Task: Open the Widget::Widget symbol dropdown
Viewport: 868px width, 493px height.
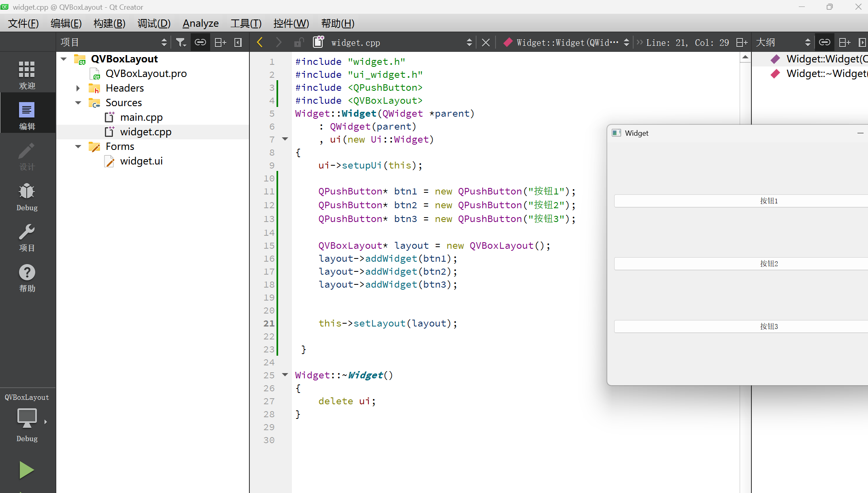Action: tap(567, 43)
